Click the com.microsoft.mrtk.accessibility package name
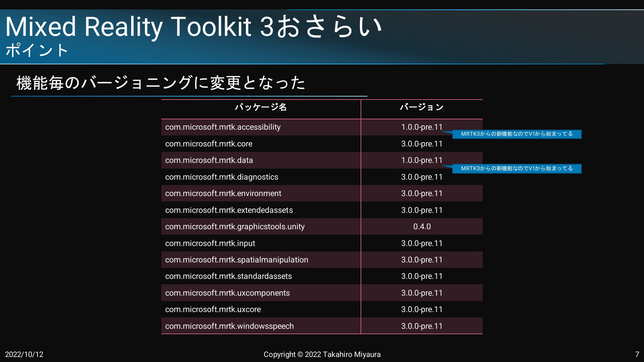This screenshot has height=362, width=644. point(223,127)
